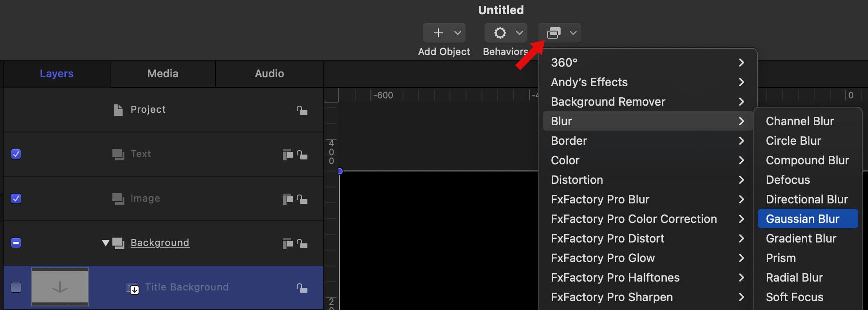The width and height of the screenshot is (868, 310).
Task: Uncheck the Text layer visibility checkbox
Action: [x=16, y=154]
